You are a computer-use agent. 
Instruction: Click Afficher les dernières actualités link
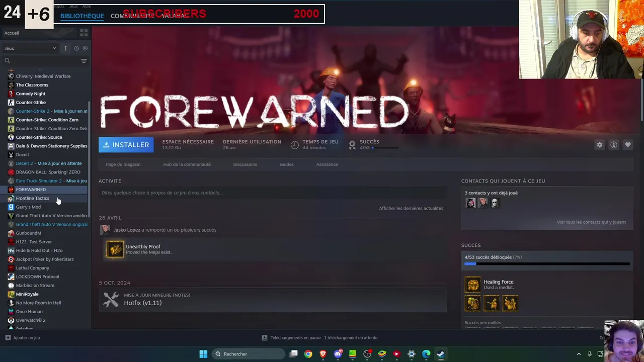point(411,208)
